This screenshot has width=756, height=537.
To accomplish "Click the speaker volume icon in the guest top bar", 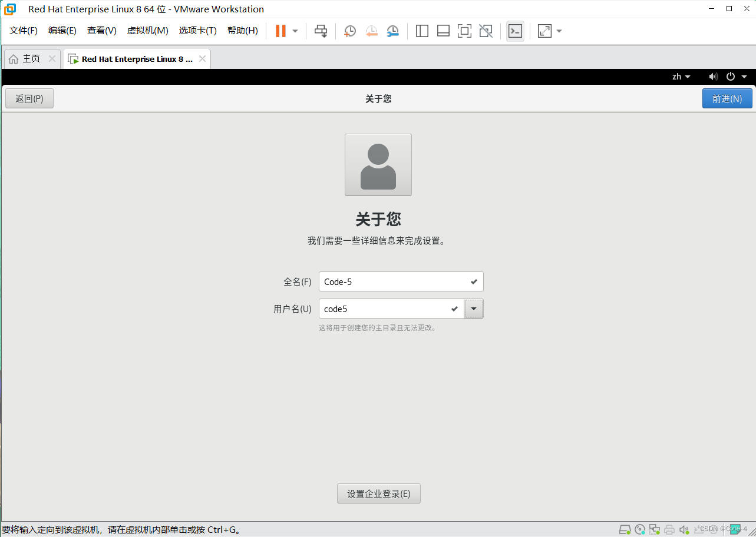I will point(714,77).
